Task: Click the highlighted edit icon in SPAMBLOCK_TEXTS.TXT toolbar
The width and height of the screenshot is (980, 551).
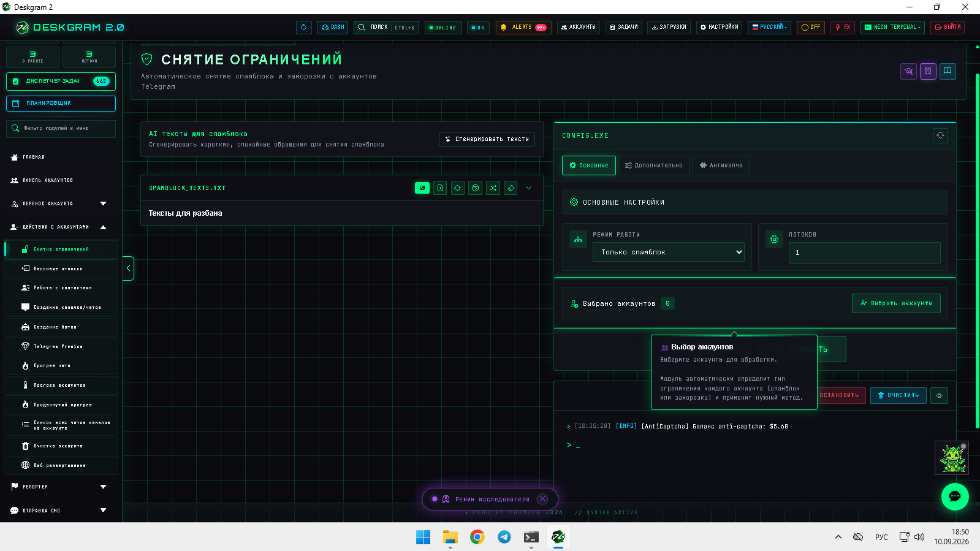Action: click(422, 188)
